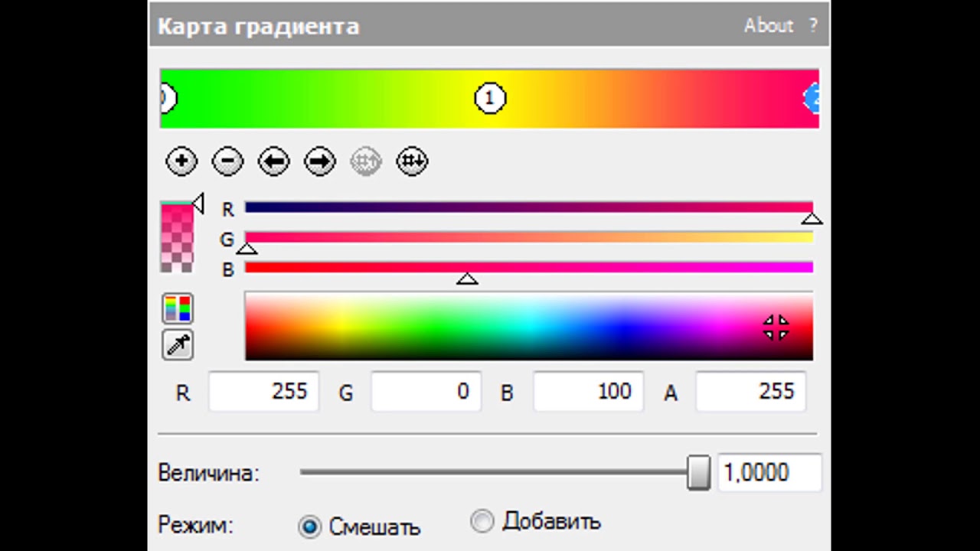Open the About link
This screenshot has height=551, width=980.
pos(768,25)
